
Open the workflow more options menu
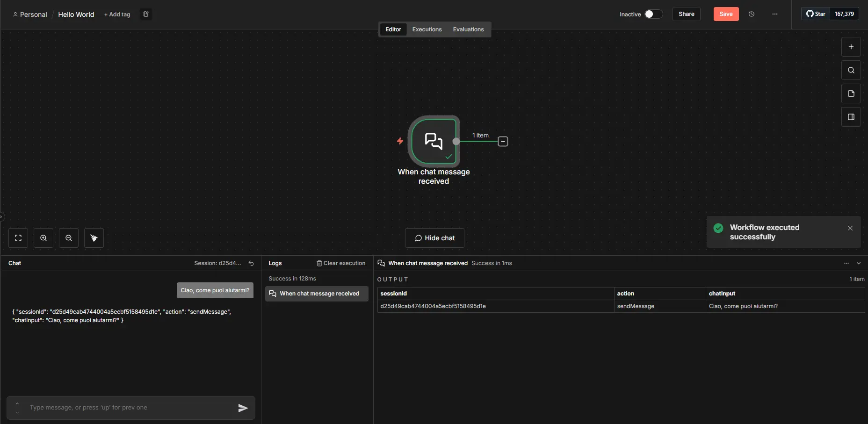pyautogui.click(x=775, y=14)
